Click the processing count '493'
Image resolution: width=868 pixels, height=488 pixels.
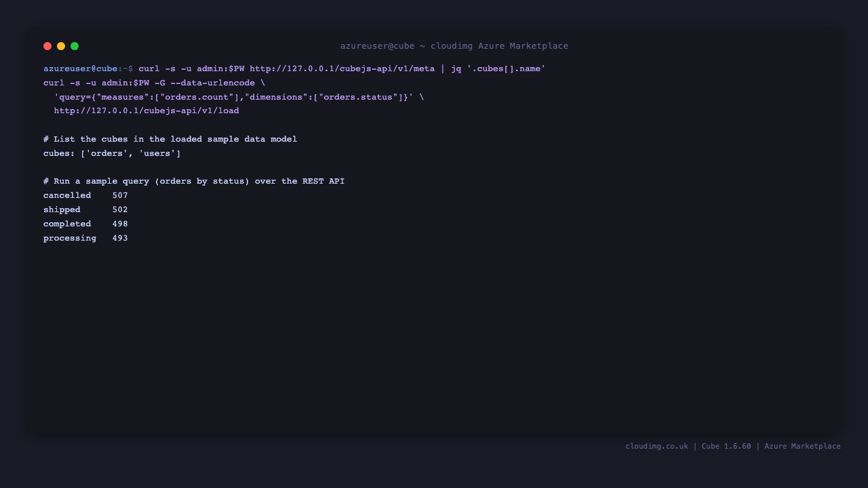[x=120, y=238]
